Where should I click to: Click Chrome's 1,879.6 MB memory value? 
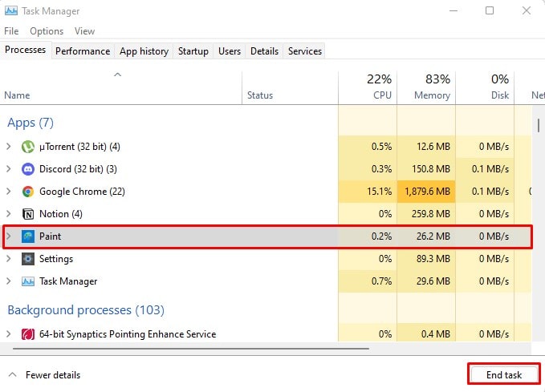pos(427,192)
